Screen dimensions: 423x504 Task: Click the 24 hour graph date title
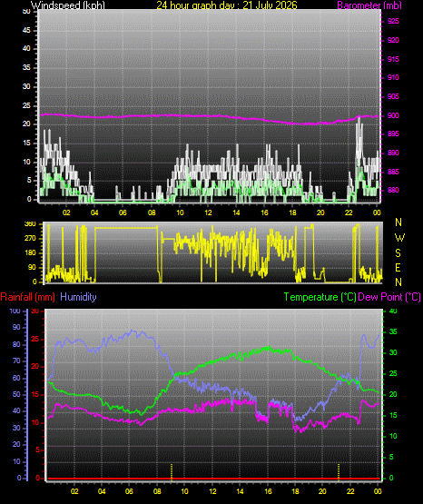click(x=227, y=5)
